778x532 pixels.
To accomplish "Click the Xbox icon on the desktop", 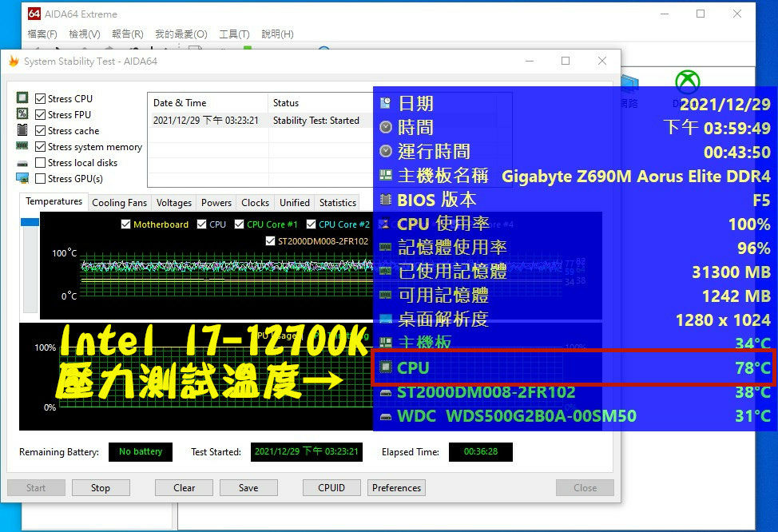I will point(688,81).
